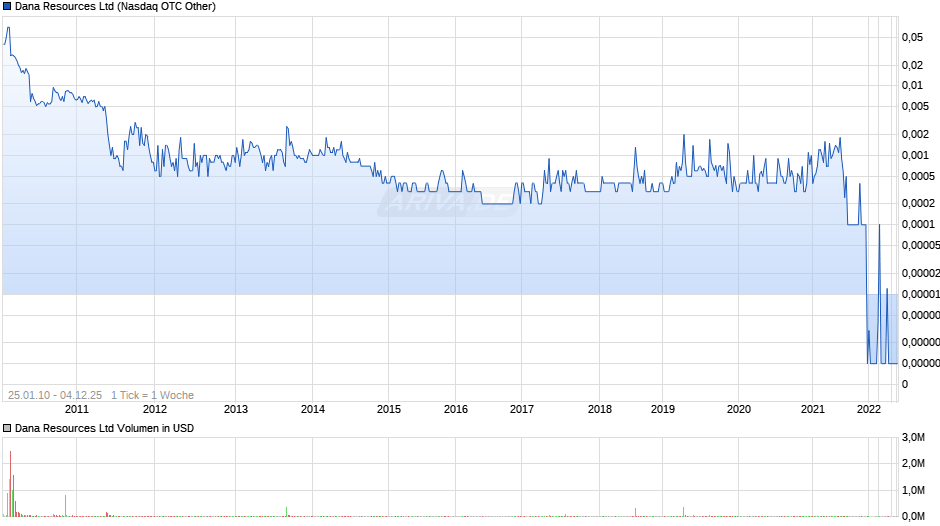Click the 0,0002 price axis value
Image resolution: width=940 pixels, height=526 pixels.
coord(918,203)
